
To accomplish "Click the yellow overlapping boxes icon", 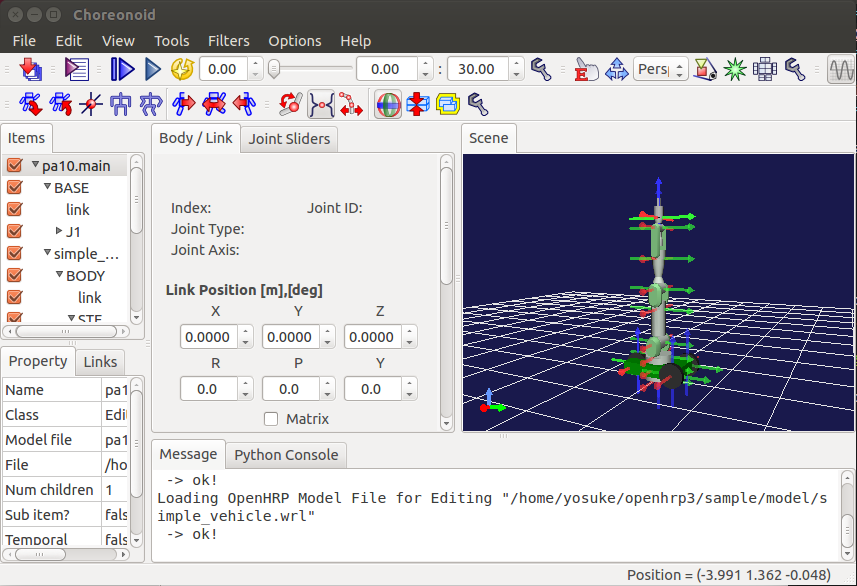I will point(448,104).
